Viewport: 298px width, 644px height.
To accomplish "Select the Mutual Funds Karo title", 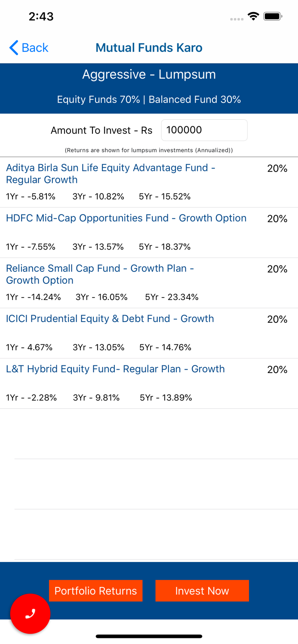I will 149,48.
